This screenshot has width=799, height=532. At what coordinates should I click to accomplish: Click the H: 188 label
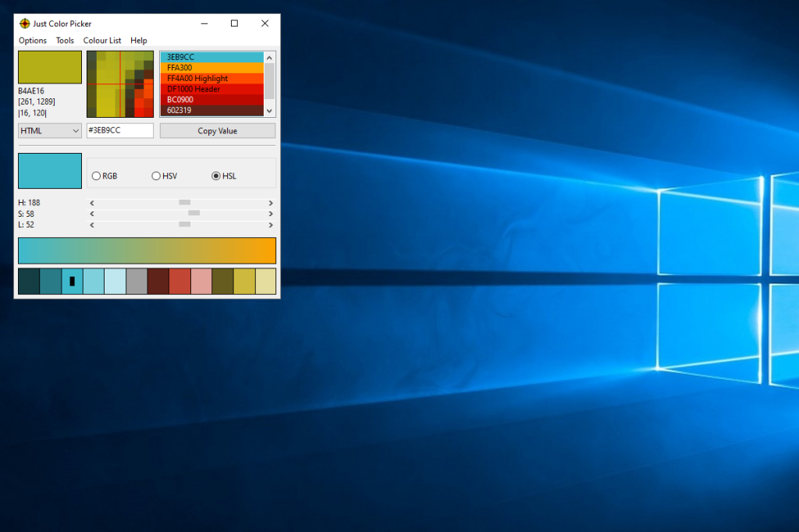coord(29,203)
